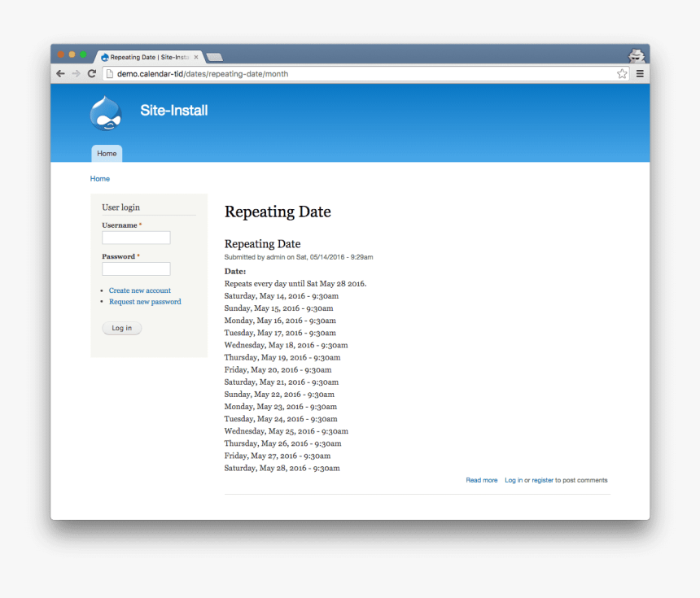Click the Drupal drop logo

coord(106,113)
